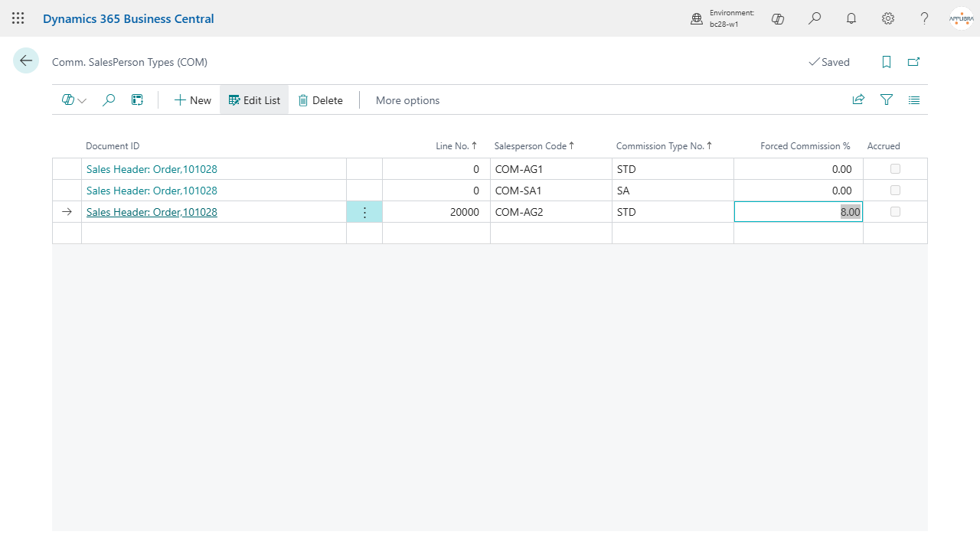Go back using the back arrow
The image size is (980, 551).
point(26,61)
